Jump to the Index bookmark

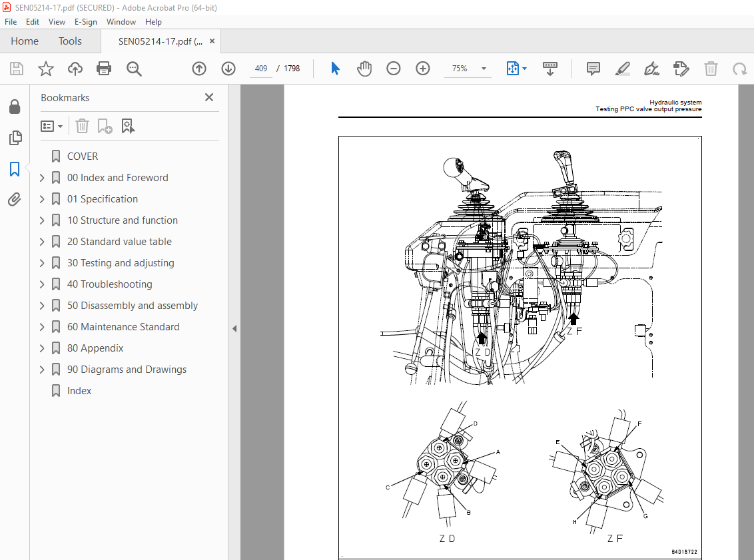[79, 391]
